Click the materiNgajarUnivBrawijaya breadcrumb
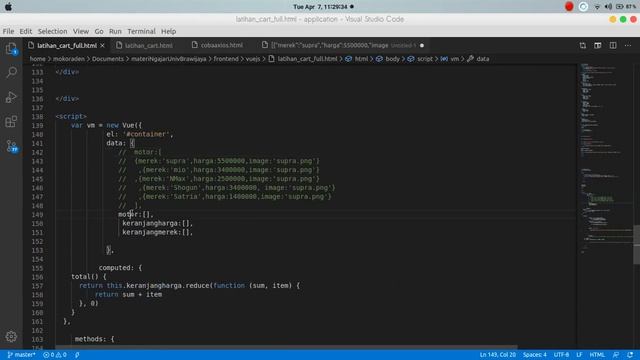Viewport: 640px width, 360px height. click(x=169, y=59)
